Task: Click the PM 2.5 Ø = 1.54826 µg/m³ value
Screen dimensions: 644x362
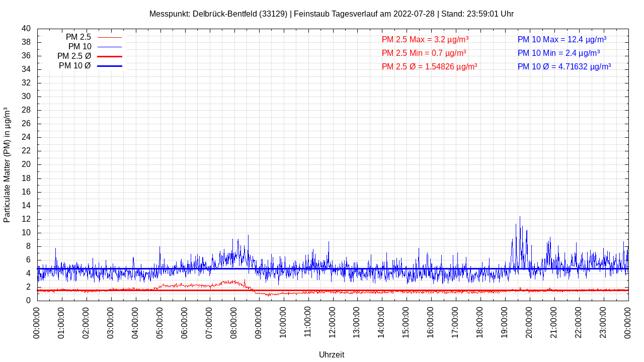Action: tap(429, 66)
